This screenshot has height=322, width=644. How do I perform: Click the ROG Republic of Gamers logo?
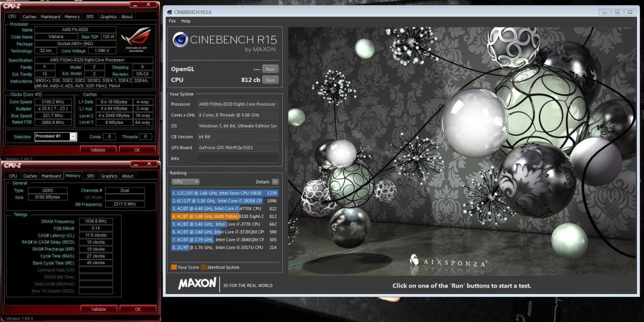pyautogui.click(x=136, y=40)
